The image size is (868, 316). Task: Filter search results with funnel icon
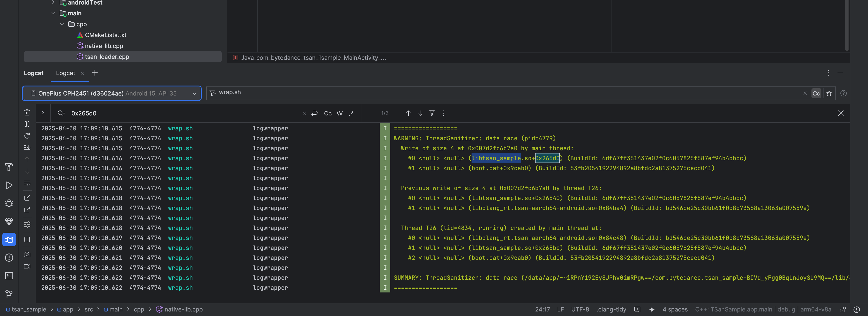432,113
